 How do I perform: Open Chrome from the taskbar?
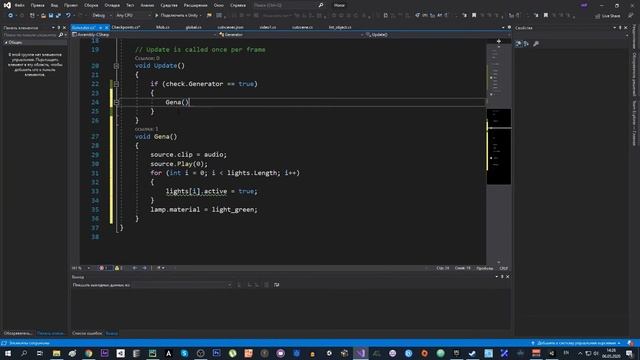88,353
